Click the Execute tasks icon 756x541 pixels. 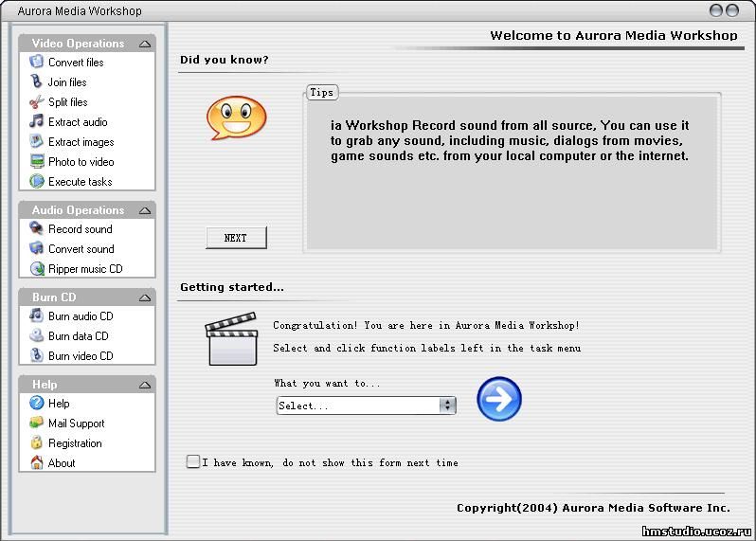[37, 181]
